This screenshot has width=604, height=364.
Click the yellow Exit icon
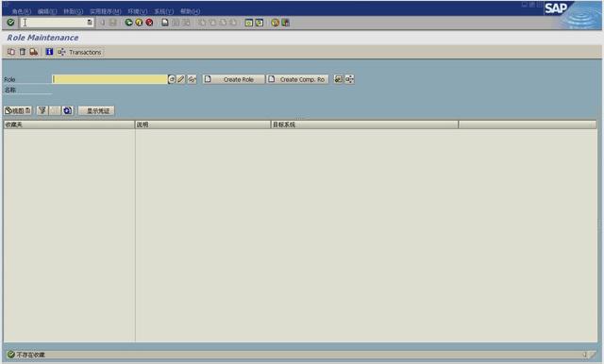click(x=139, y=23)
